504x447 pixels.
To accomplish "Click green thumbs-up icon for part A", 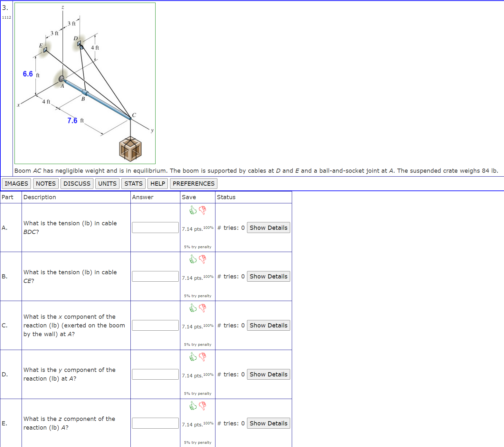I will [x=193, y=210].
